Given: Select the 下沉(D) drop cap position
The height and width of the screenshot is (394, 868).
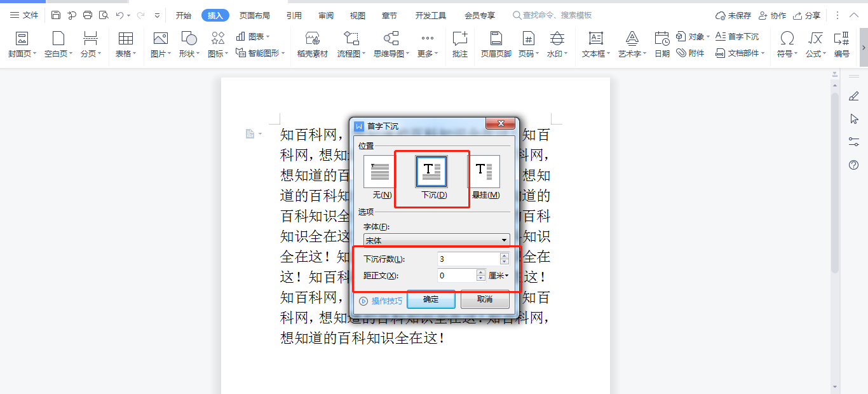Looking at the screenshot, I should point(431,178).
